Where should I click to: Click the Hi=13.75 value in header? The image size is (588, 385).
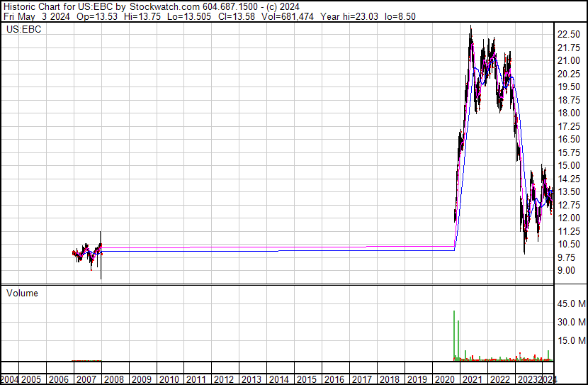pyautogui.click(x=142, y=16)
